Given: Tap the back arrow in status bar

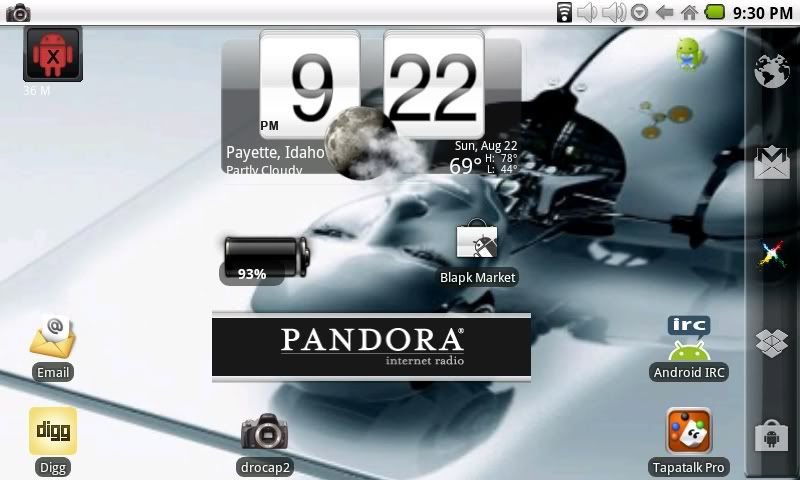Looking at the screenshot, I should tap(664, 12).
